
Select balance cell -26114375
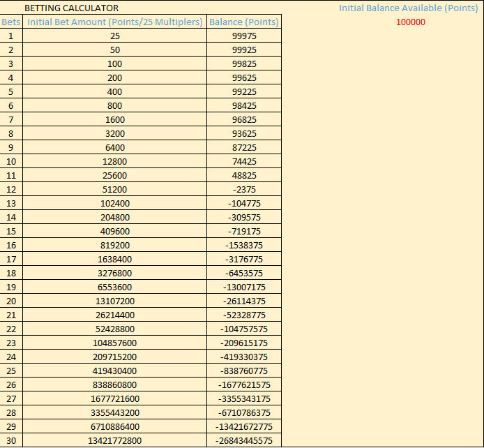[x=244, y=301]
